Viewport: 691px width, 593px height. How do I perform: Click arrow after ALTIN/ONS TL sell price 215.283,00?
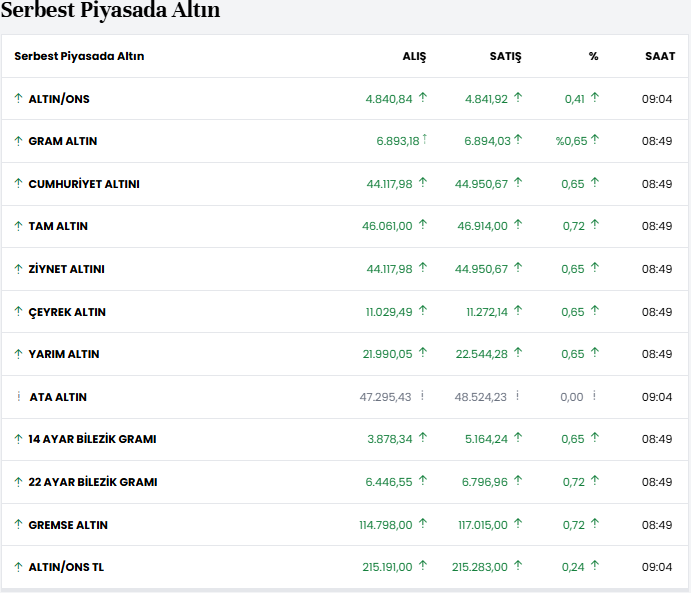click(518, 566)
